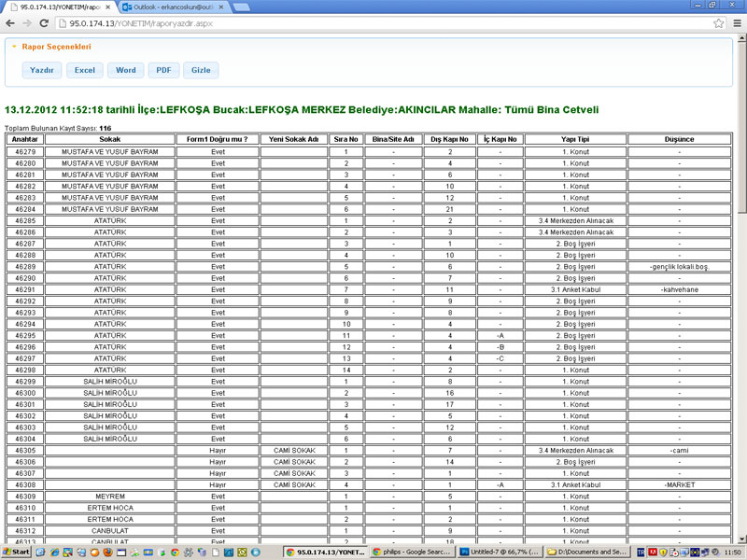747x560 pixels.
Task: Click the Sokak column header
Action: pyautogui.click(x=110, y=139)
